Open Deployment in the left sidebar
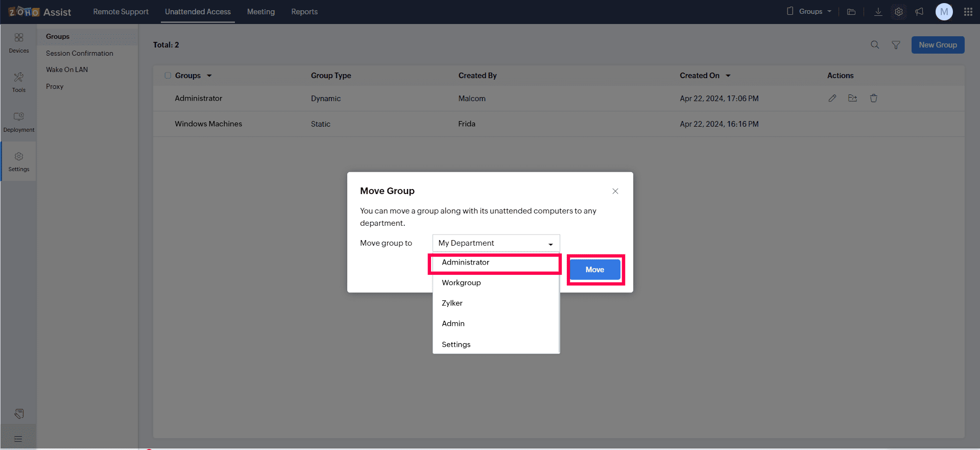 pos(19,122)
